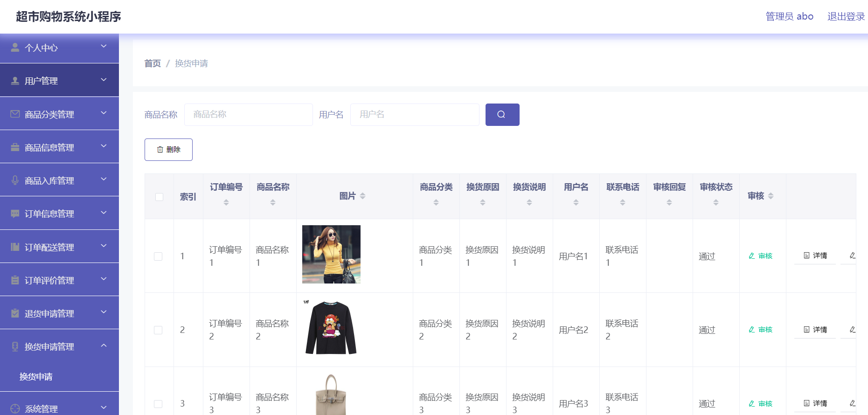
Task: Expand 个人中心 menu chevron
Action: pyautogui.click(x=104, y=47)
